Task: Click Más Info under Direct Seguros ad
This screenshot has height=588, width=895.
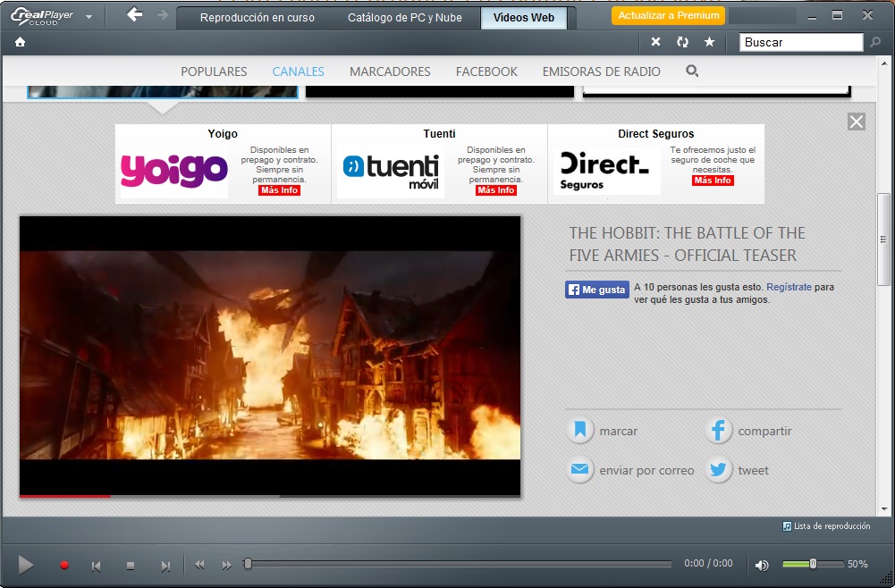Action: click(713, 181)
